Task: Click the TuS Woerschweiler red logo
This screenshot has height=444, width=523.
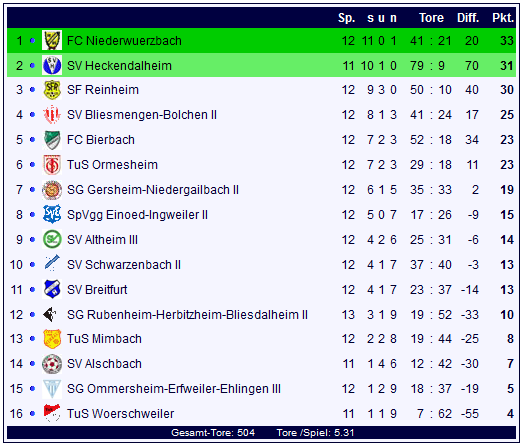Action: [x=52, y=413]
